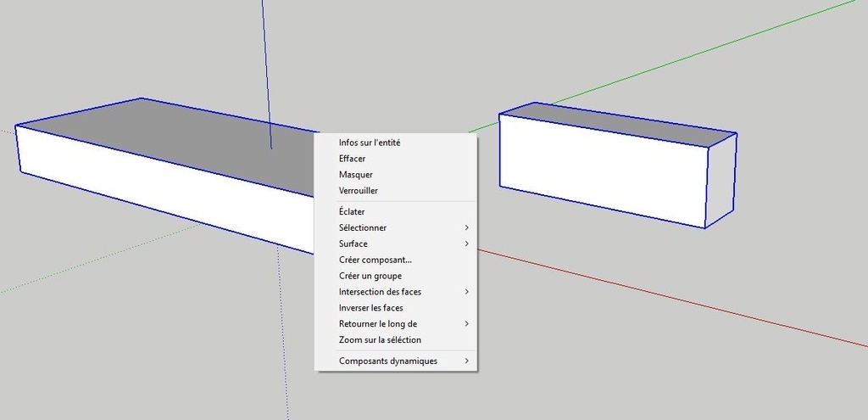The image size is (868, 420).
Task: Expand the 'Sélectionner' submenu
Action: [363, 227]
